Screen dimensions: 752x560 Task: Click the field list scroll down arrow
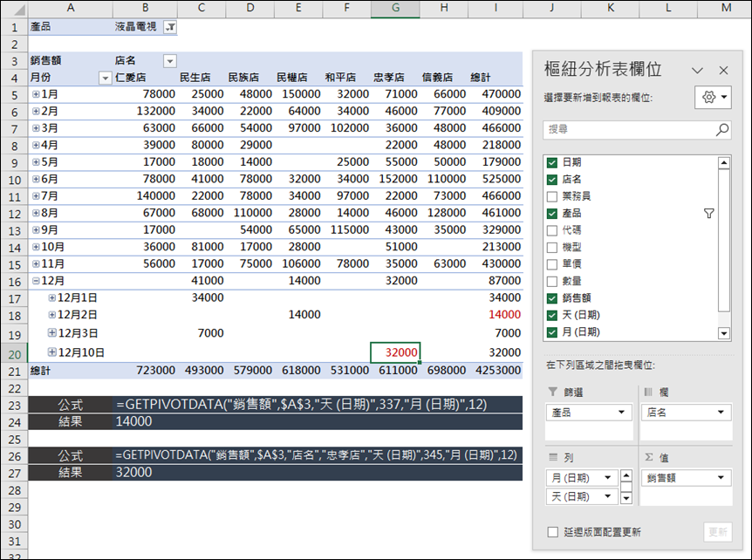[x=724, y=333]
